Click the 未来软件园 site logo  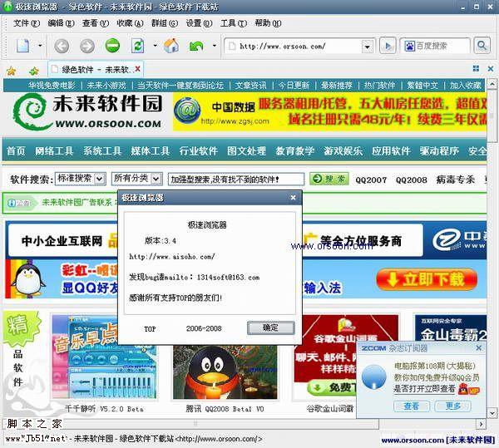pyautogui.click(x=88, y=111)
